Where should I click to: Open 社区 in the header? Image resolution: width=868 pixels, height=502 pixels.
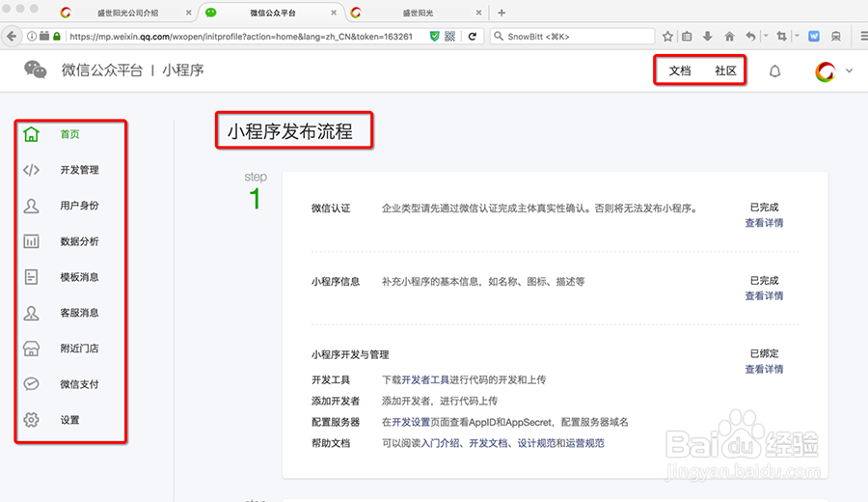pyautogui.click(x=725, y=70)
